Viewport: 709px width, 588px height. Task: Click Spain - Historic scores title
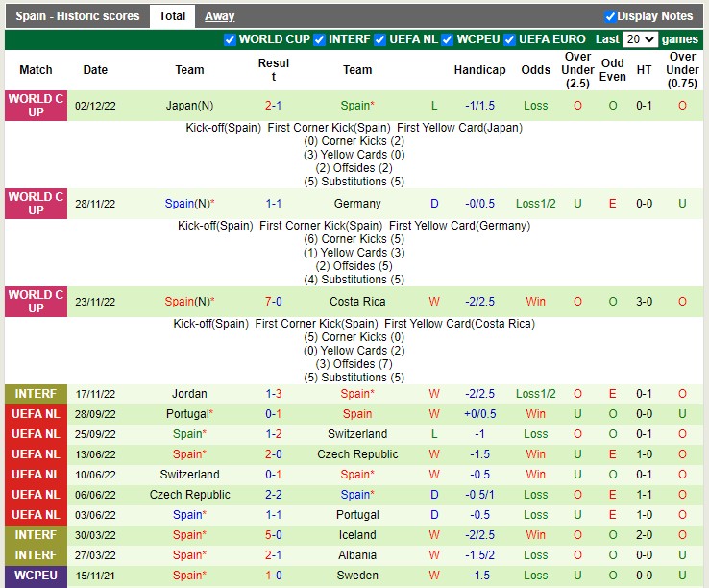tap(77, 16)
